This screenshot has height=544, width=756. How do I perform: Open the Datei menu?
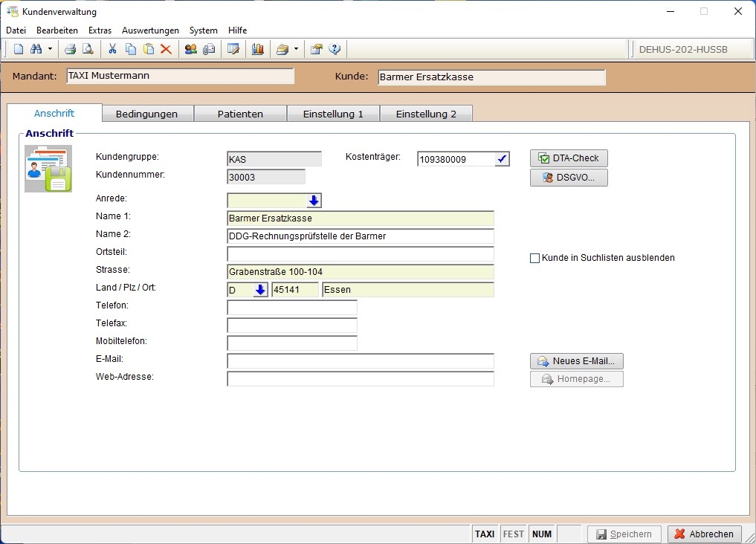[x=16, y=30]
